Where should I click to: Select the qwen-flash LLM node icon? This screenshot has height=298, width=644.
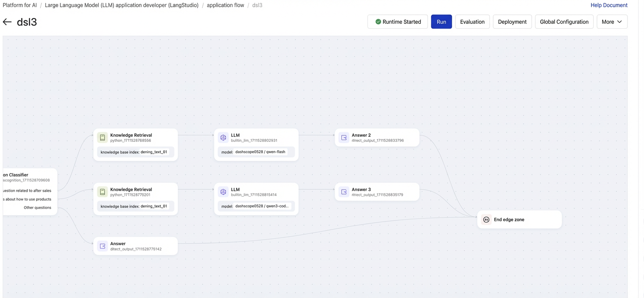pos(223,138)
